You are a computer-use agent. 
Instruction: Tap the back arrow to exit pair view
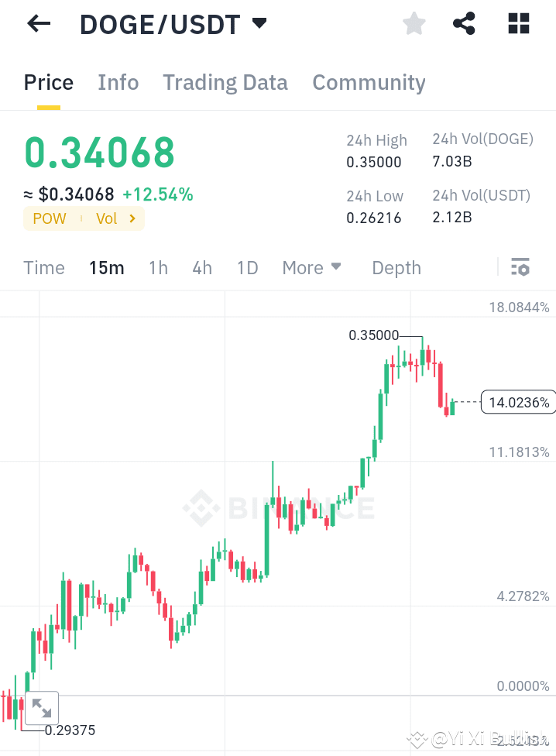point(37,23)
